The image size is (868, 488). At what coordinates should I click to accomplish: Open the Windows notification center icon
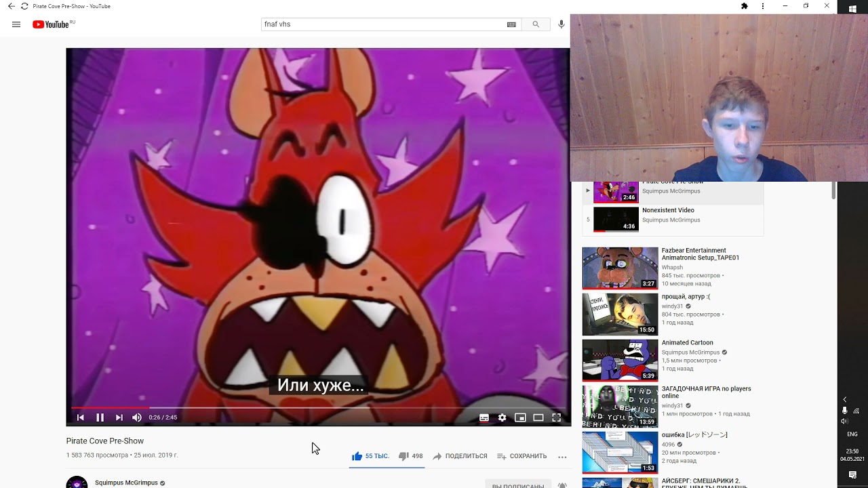click(x=852, y=476)
